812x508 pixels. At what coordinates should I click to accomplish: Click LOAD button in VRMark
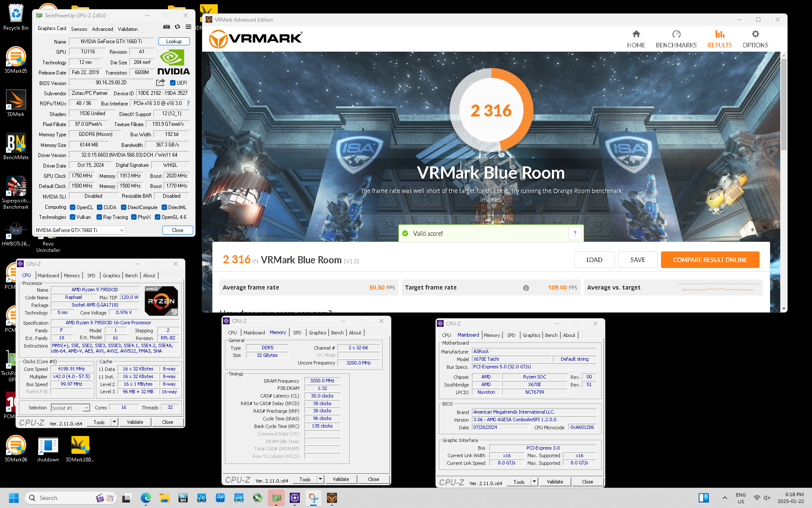(x=594, y=260)
